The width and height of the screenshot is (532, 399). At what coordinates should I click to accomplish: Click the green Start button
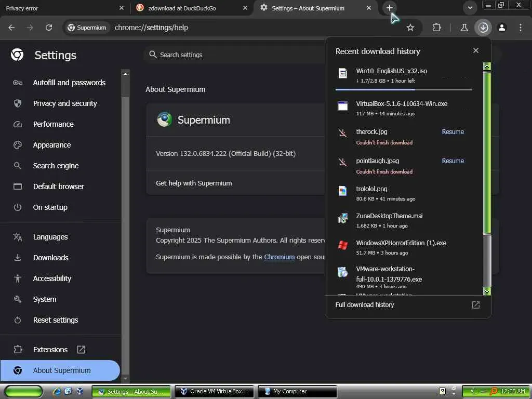24,392
